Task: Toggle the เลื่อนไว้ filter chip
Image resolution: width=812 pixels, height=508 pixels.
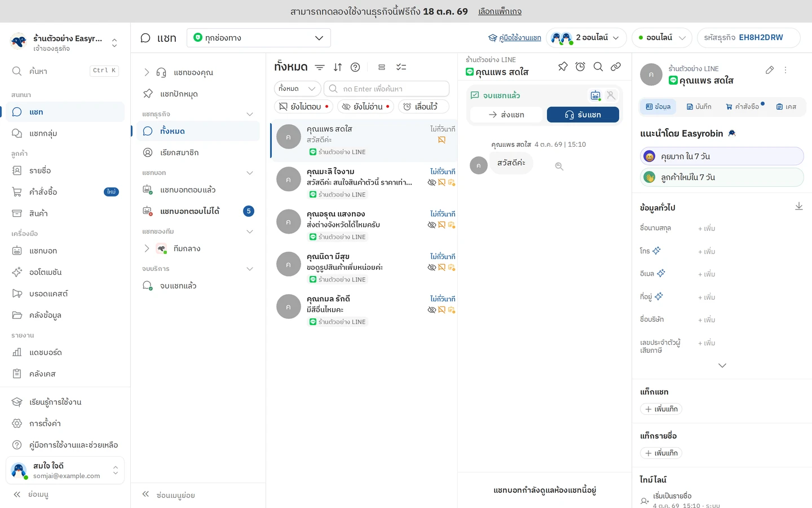Action: click(x=423, y=107)
